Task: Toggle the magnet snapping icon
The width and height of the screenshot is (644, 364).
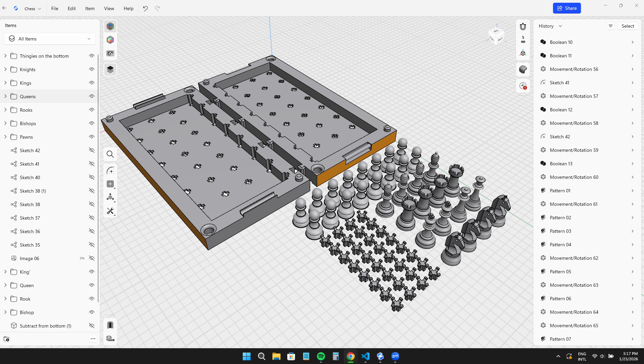Action: [523, 26]
